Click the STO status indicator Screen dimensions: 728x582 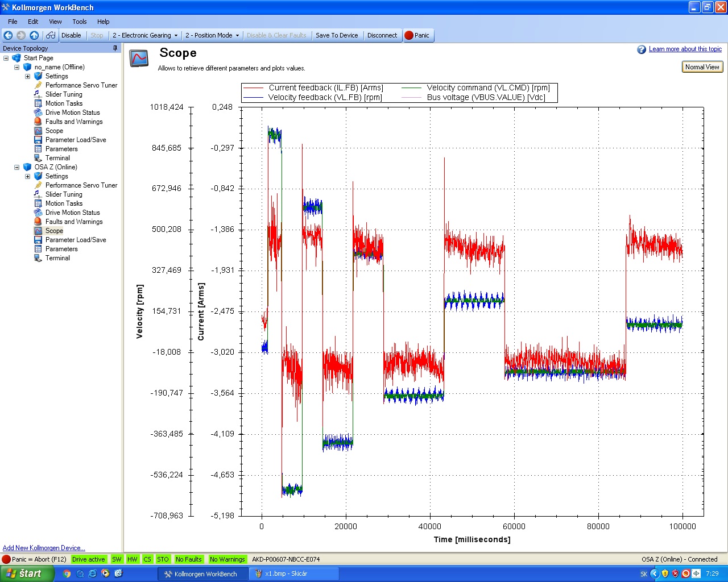pos(163,559)
